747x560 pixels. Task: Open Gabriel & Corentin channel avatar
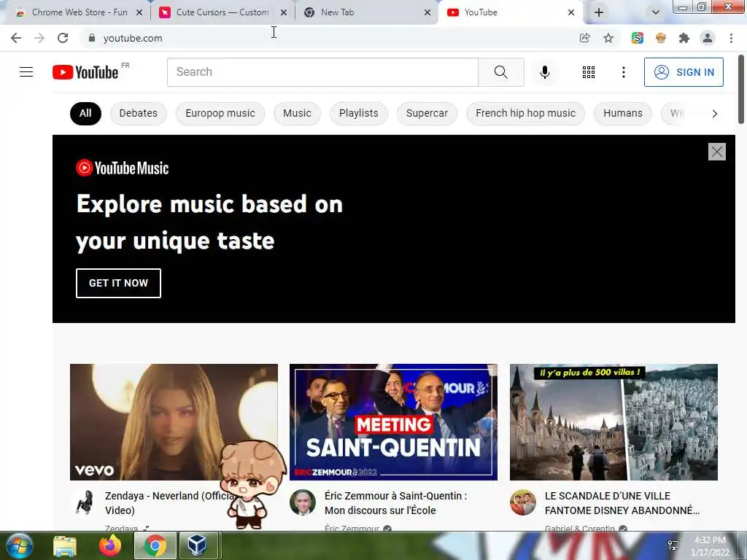(x=522, y=502)
